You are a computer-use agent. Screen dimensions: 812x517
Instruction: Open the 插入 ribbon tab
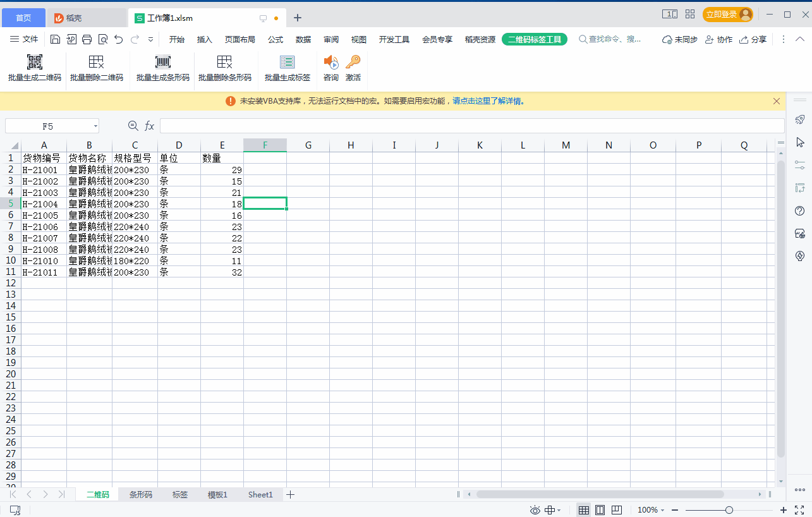click(x=205, y=39)
